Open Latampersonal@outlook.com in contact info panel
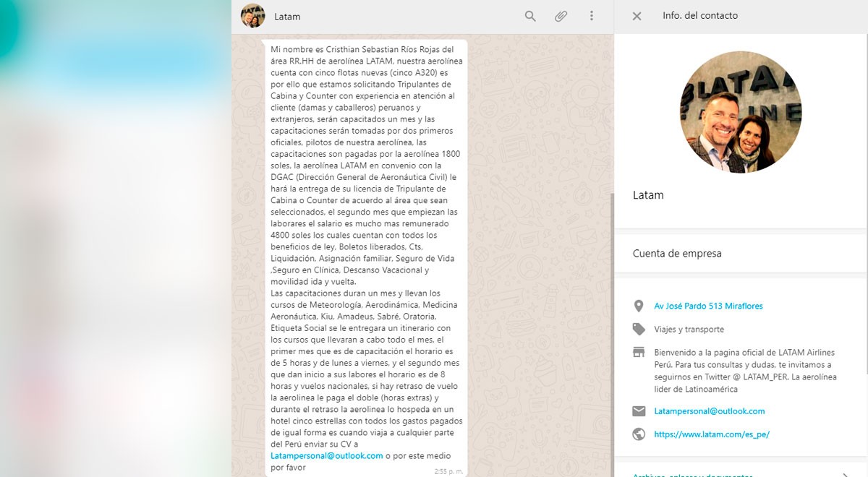The image size is (868, 477). (709, 411)
